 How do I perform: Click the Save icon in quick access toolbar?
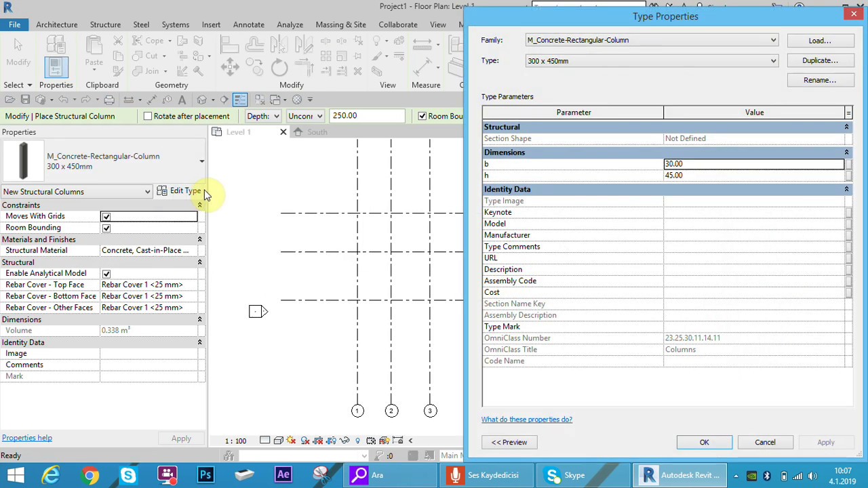(x=25, y=100)
